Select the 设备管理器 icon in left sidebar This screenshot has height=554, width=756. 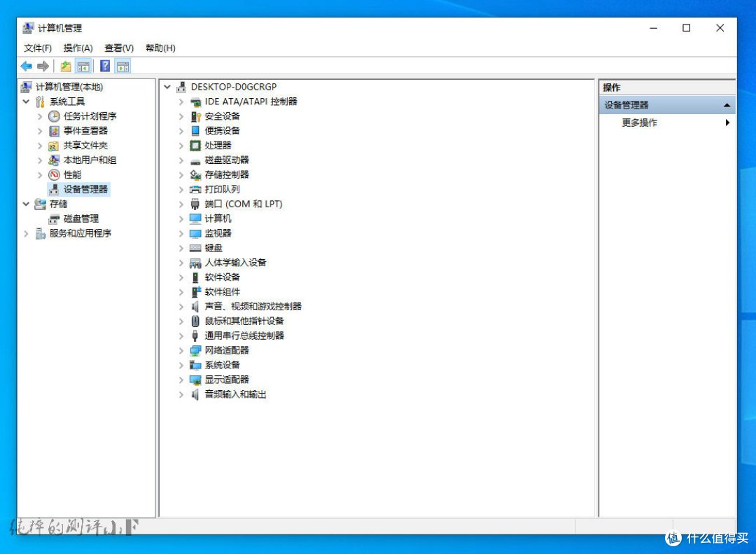[53, 189]
